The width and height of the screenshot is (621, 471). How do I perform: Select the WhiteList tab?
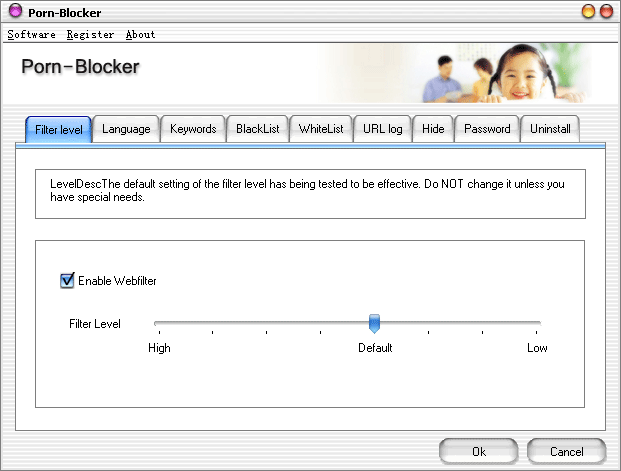321,129
